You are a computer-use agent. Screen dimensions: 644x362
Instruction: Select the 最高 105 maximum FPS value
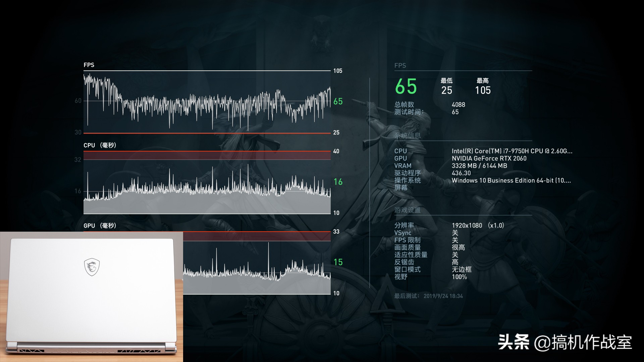click(483, 90)
